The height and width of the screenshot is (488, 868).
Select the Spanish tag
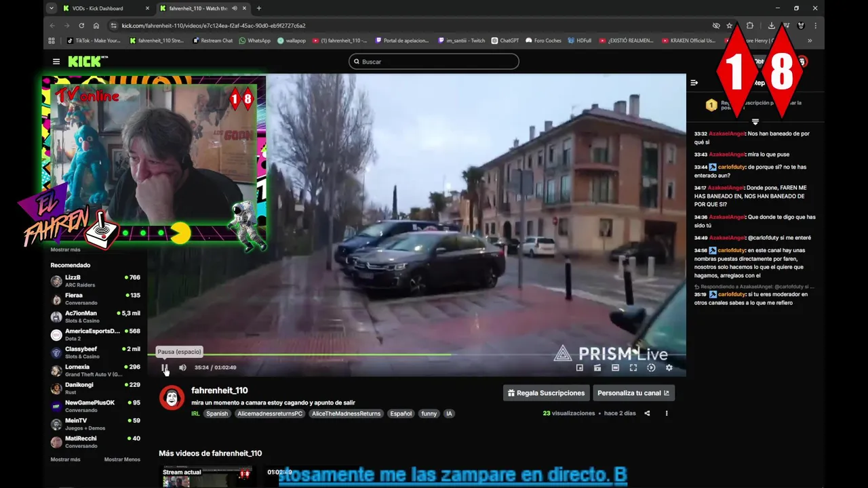point(217,413)
